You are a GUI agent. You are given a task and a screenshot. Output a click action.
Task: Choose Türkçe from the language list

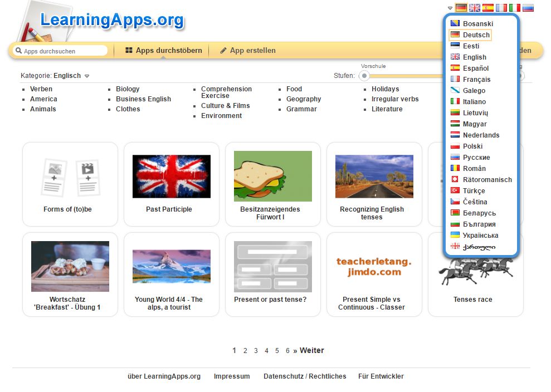474,190
